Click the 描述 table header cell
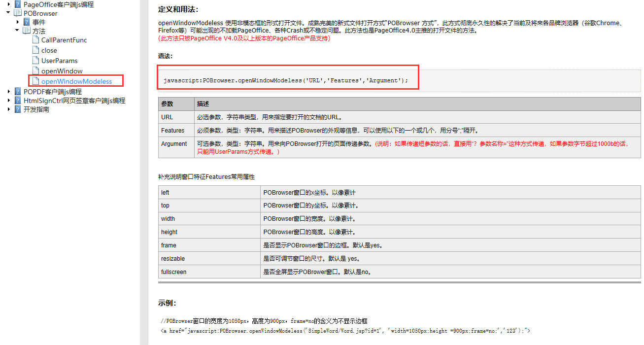The width and height of the screenshot is (644, 345). [417, 104]
